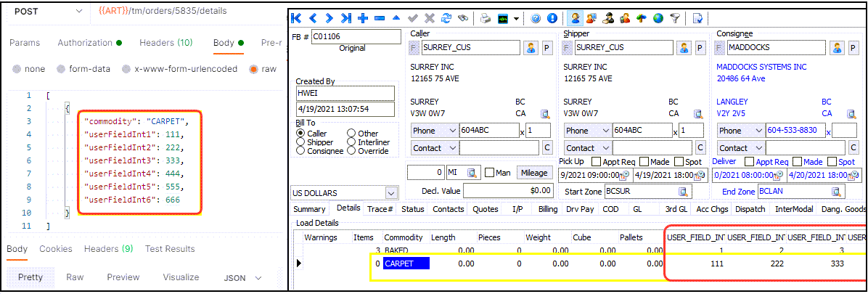
Task: Click the blue plus add-record icon
Action: 363,18
